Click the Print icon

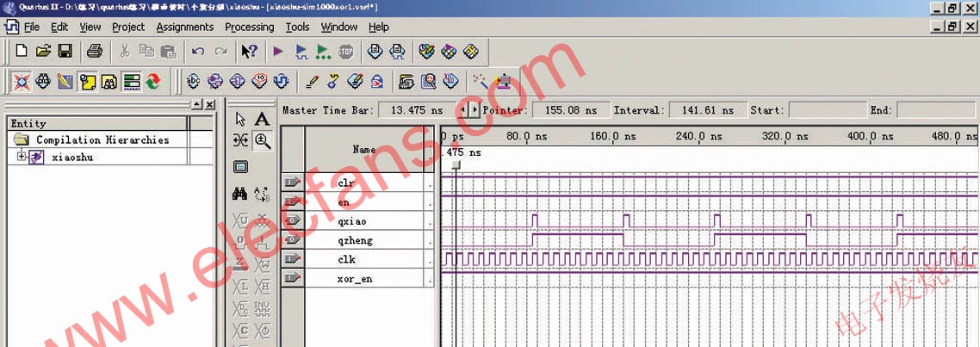[x=95, y=52]
